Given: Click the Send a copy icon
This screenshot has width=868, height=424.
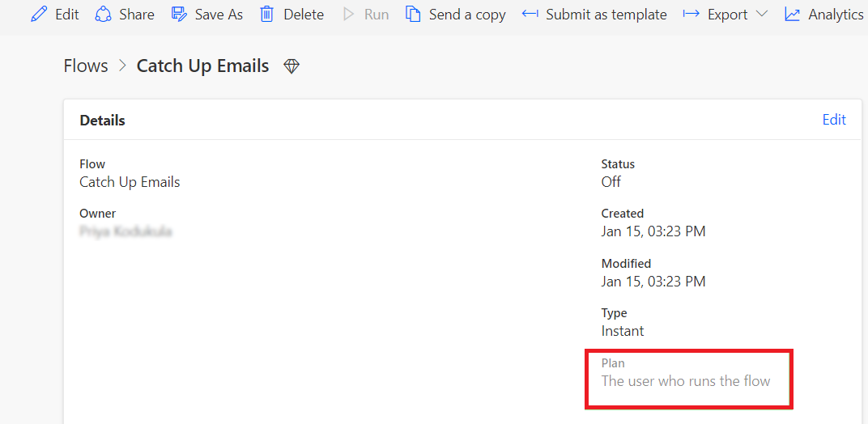Looking at the screenshot, I should pyautogui.click(x=413, y=15).
